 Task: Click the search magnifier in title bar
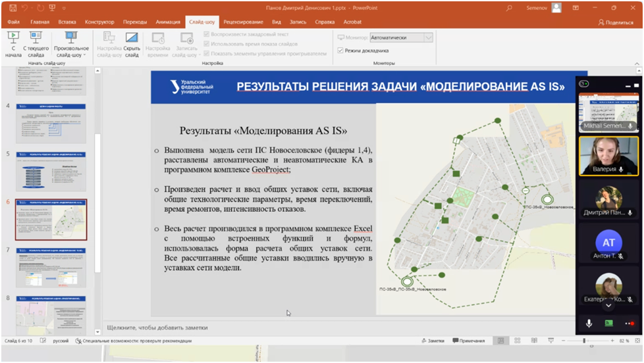(x=509, y=8)
